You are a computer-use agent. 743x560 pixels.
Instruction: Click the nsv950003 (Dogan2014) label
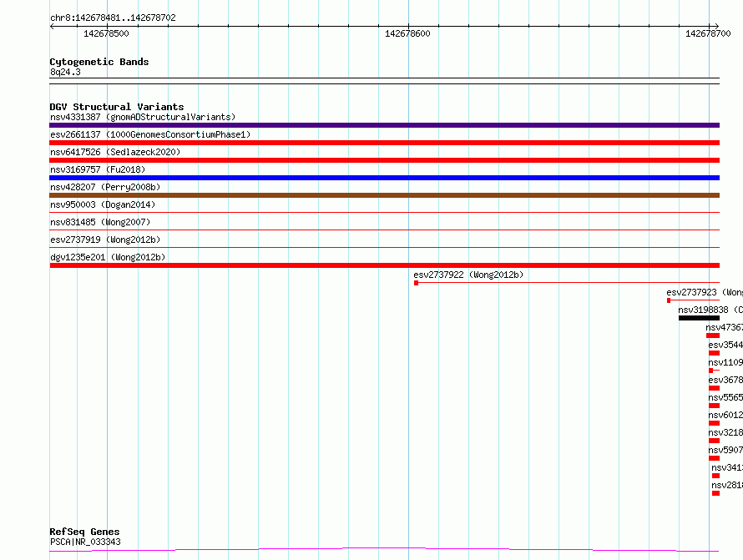point(103,204)
